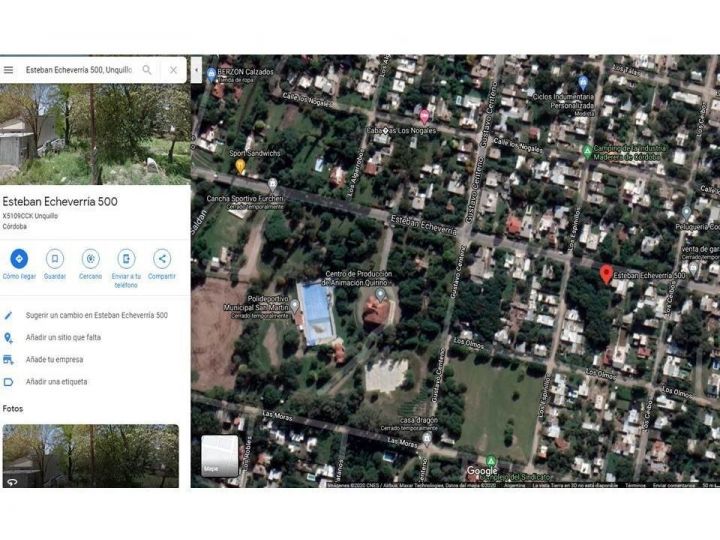Click the search magnifier icon

click(x=146, y=70)
